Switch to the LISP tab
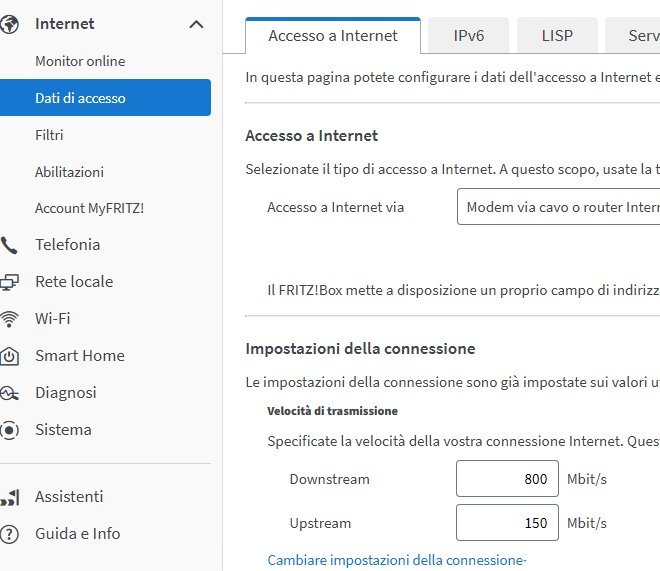This screenshot has width=660, height=571. pyautogui.click(x=557, y=36)
